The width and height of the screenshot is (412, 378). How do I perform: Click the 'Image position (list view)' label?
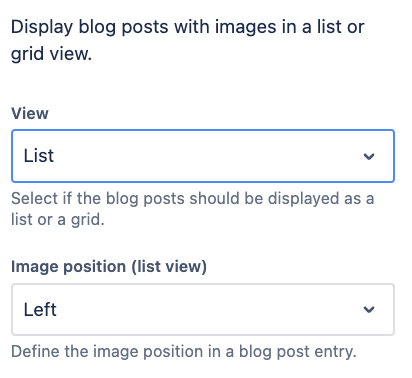[109, 267]
